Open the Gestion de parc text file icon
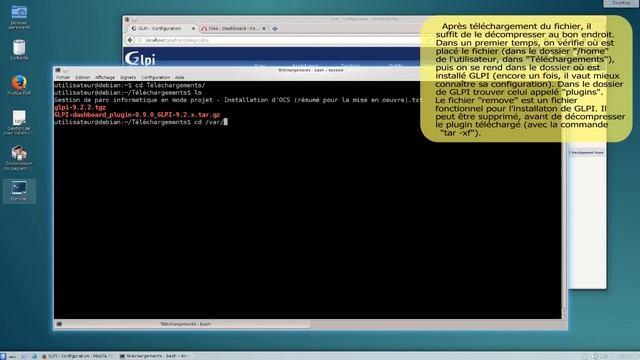Viewport: 640px width, 360px height. (x=19, y=122)
